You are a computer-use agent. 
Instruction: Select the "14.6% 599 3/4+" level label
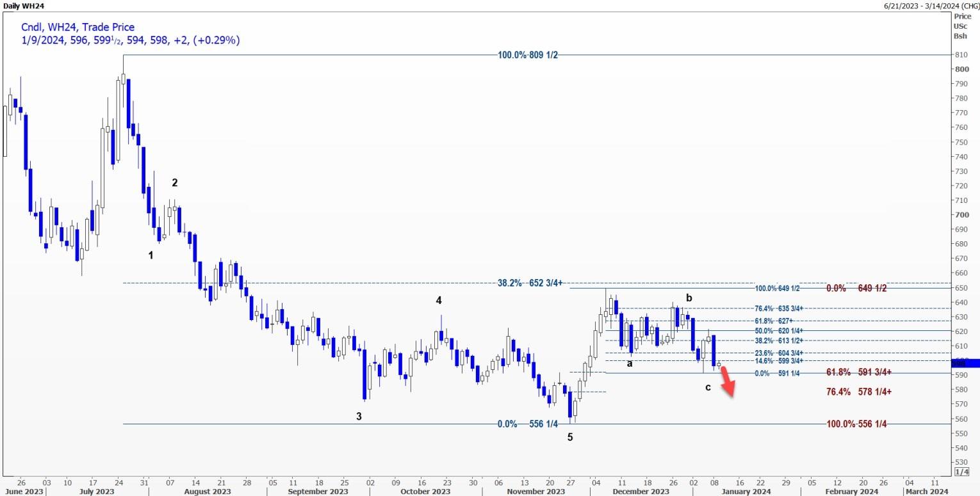point(780,362)
